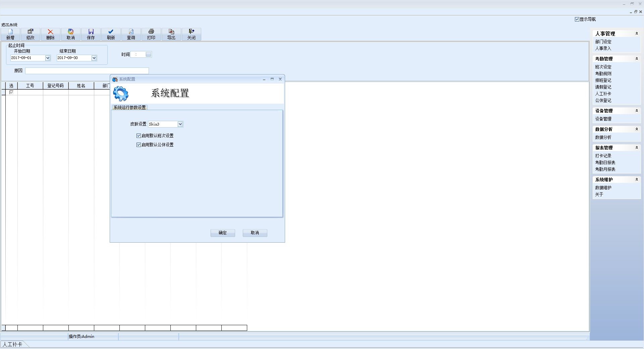Close the 系统配置 dialog window
Image resolution: width=644 pixels, height=349 pixels.
pyautogui.click(x=280, y=79)
